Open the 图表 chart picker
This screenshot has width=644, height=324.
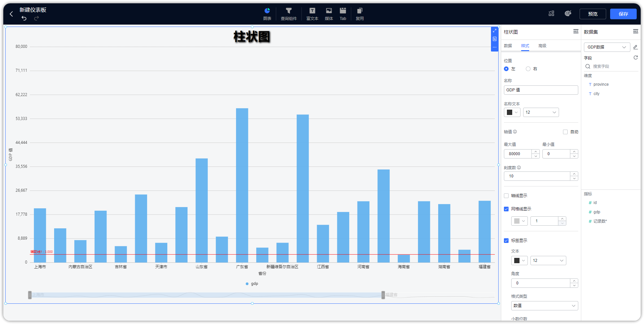[x=267, y=14]
